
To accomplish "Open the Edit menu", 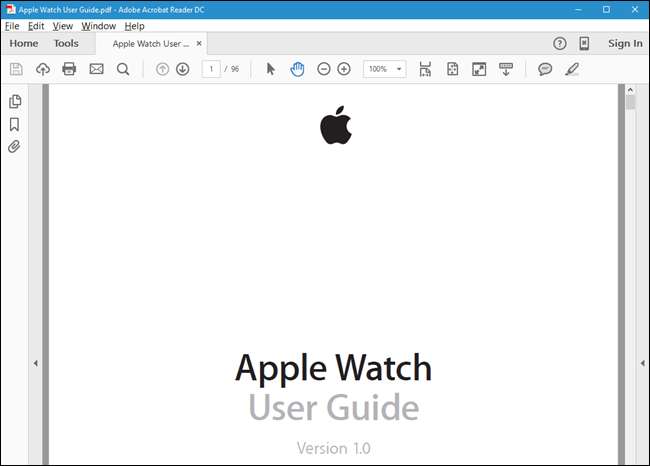I will click(36, 26).
